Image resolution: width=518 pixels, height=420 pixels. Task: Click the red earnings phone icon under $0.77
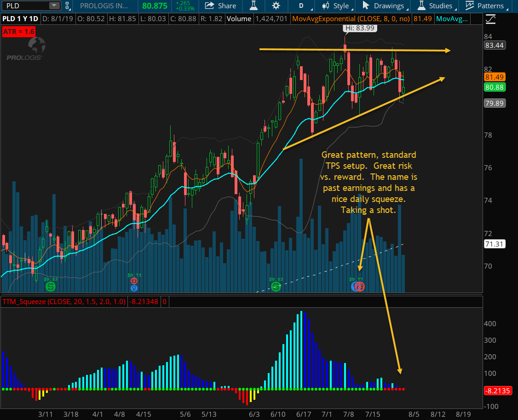click(x=359, y=287)
